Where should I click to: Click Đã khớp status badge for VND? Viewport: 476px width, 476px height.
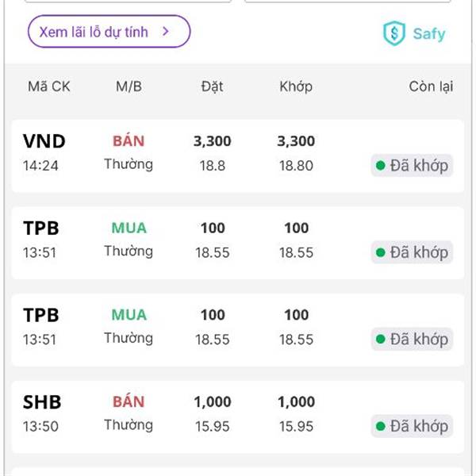pos(412,166)
